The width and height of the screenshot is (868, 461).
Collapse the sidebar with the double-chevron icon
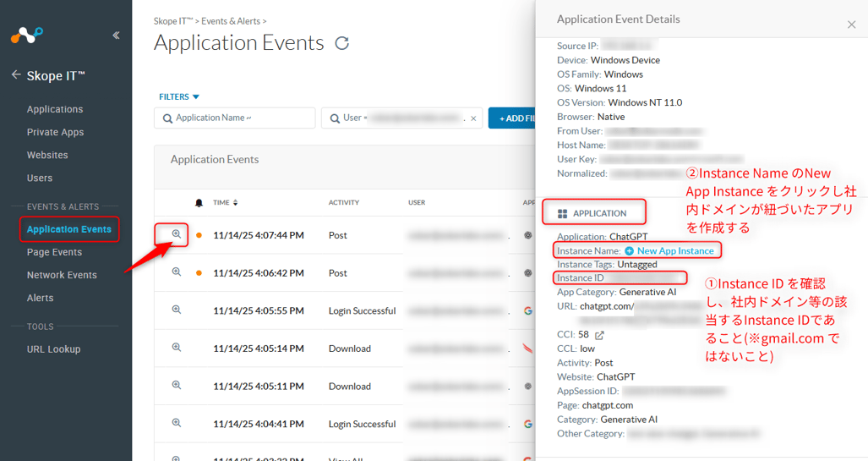point(116,36)
